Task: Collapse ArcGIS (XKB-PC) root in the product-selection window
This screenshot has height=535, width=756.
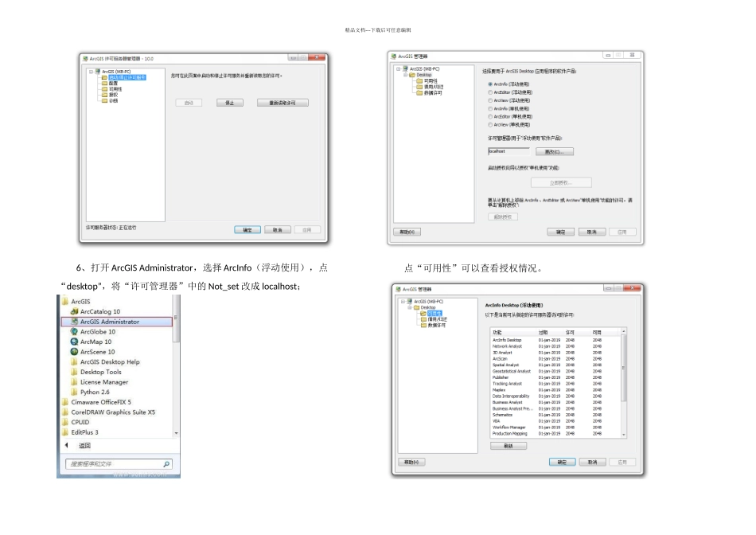Action: [x=399, y=69]
